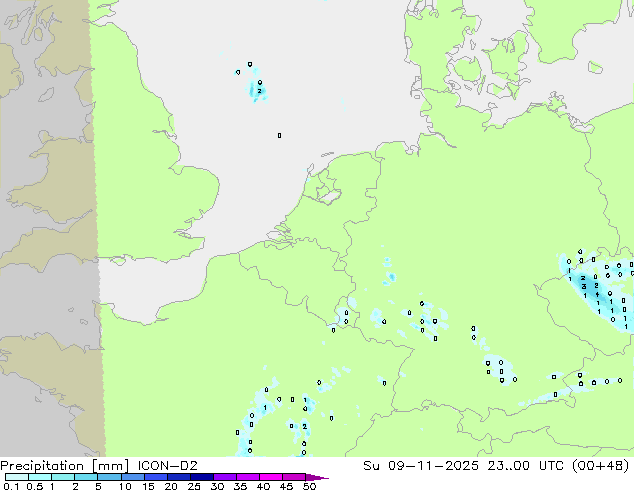634x490 pixels.
Task: Click the legend arrow beyond 50 mm
Action: tap(317, 477)
